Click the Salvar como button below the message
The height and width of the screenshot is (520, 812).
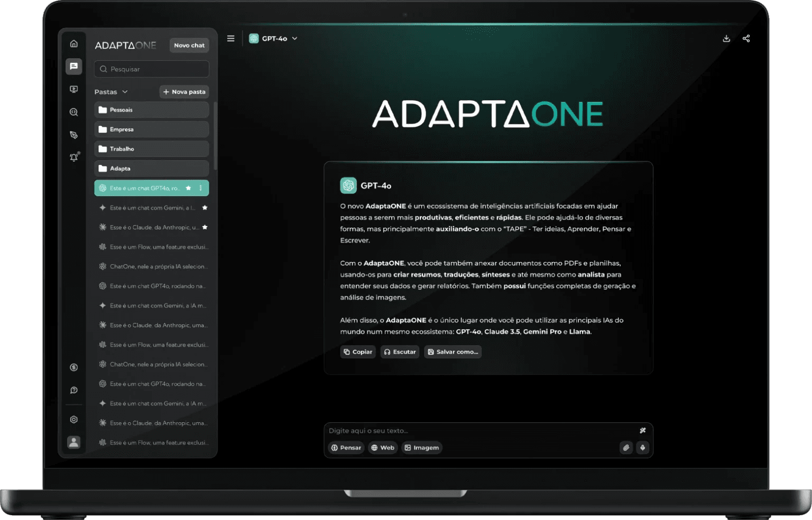[x=453, y=351]
